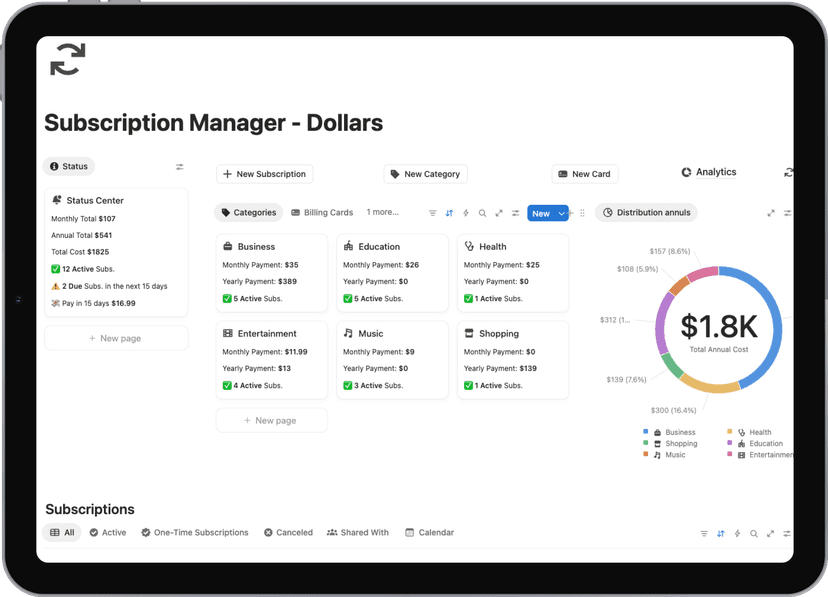The image size is (828, 597).
Task: Click the New Subscription button
Action: click(264, 173)
